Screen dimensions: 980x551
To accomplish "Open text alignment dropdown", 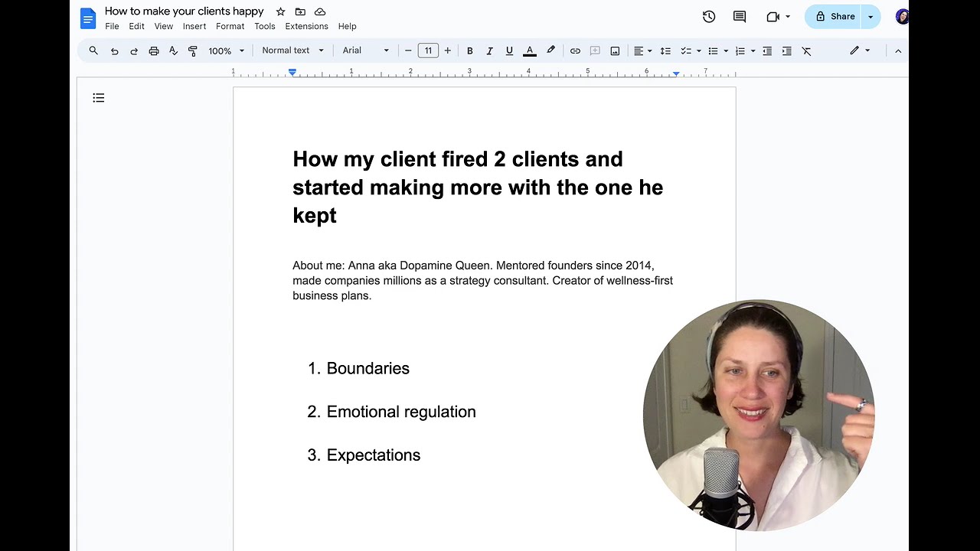I will click(642, 51).
